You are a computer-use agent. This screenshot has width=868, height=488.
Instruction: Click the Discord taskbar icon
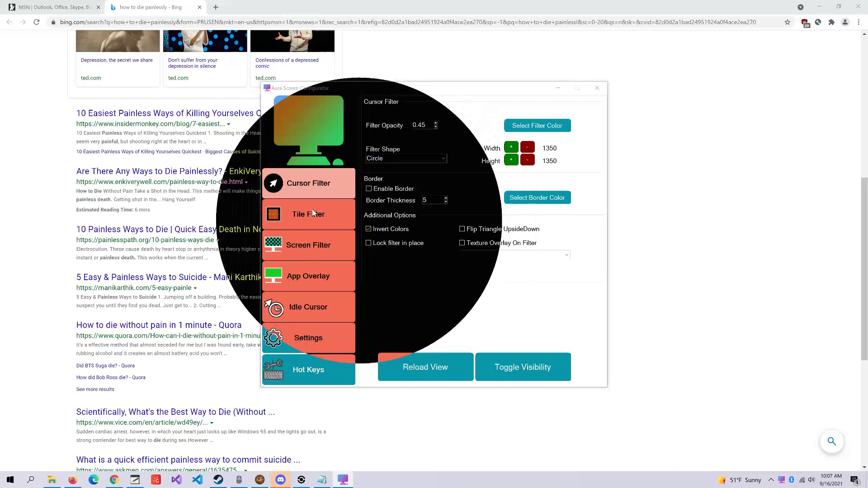click(x=281, y=480)
